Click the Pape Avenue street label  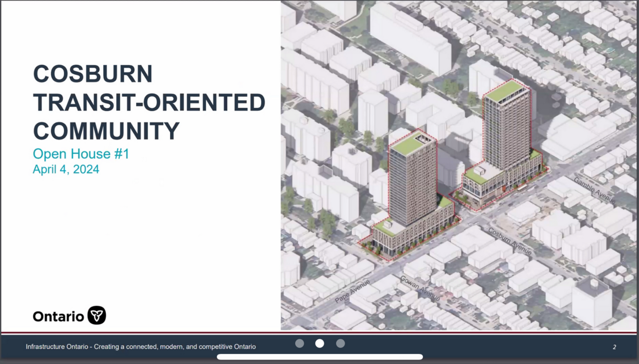(x=352, y=291)
